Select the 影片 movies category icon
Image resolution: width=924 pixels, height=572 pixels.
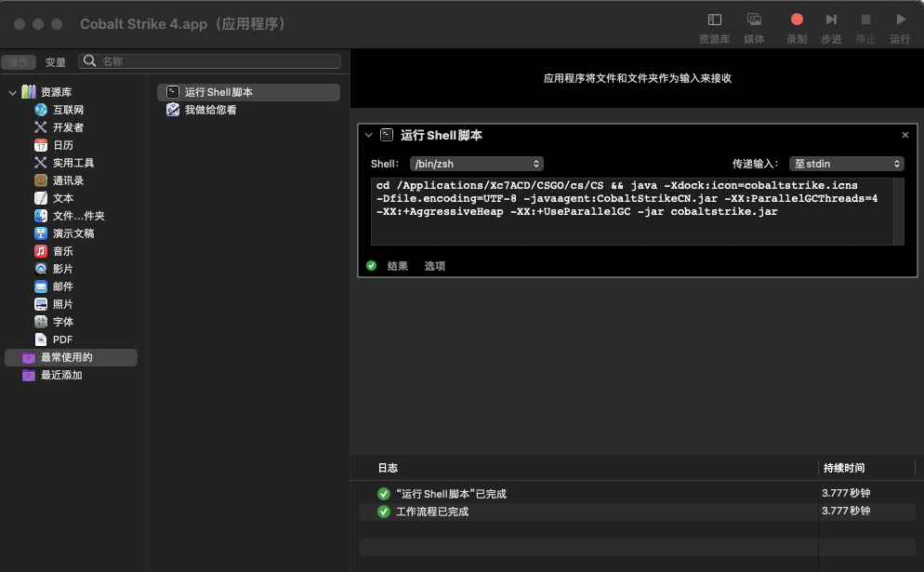tap(41, 269)
